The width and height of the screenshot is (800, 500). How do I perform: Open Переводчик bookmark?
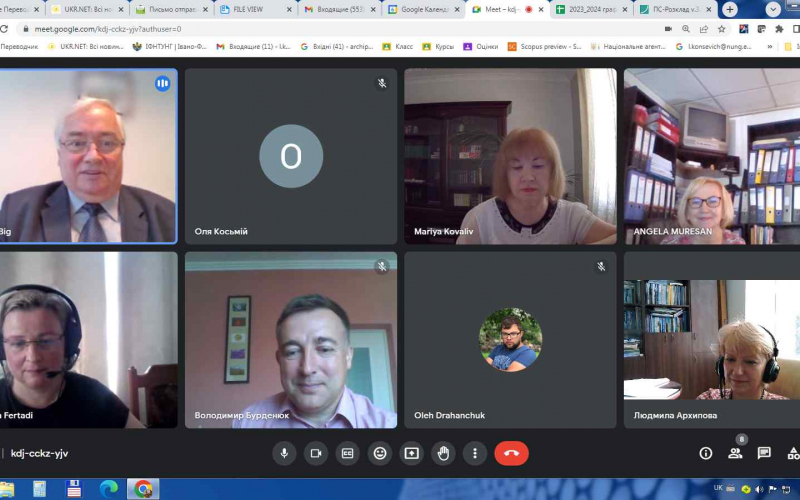pyautogui.click(x=19, y=46)
